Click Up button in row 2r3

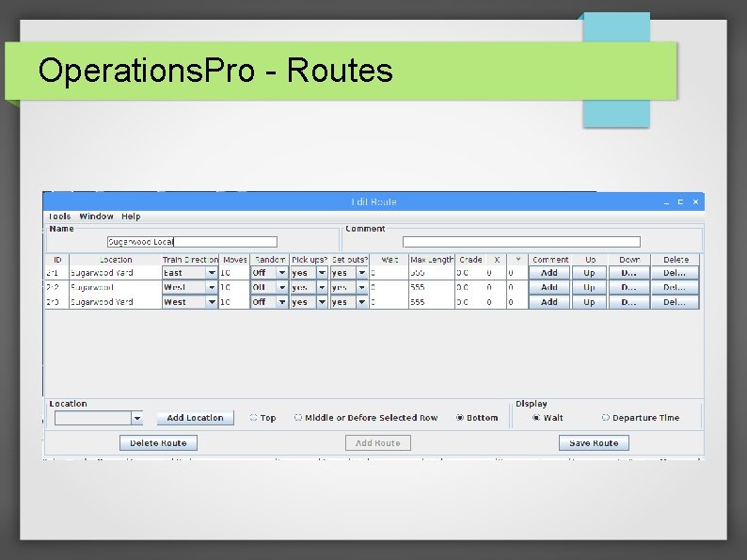tap(589, 302)
